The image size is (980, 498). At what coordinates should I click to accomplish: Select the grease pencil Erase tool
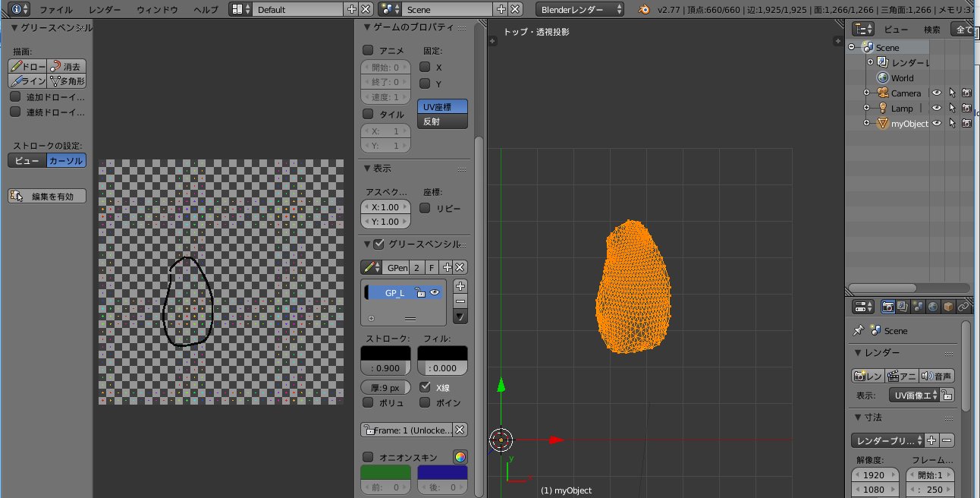tap(67, 67)
